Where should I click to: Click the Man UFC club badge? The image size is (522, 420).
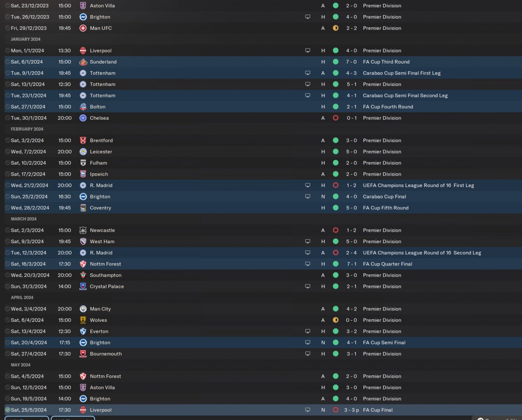[83, 28]
